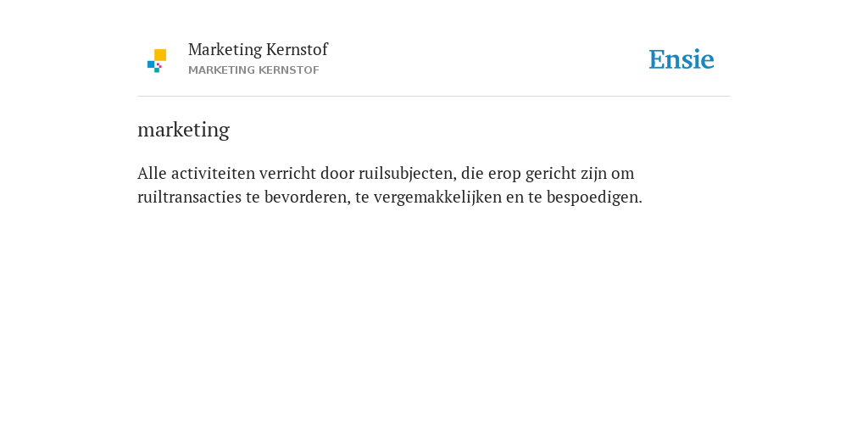The height and width of the screenshot is (434, 868).
Task: Click the Marketing Kernstof colorful squares logo
Action: [157, 61]
